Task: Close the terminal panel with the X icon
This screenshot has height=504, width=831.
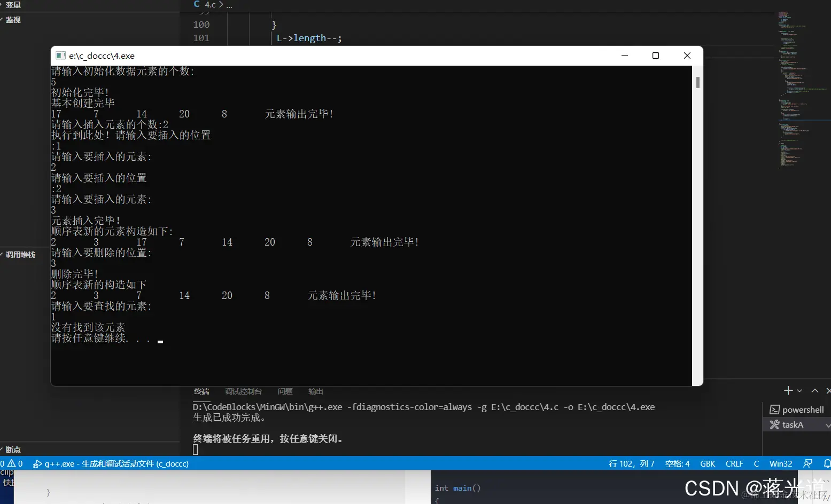Action: [828, 390]
